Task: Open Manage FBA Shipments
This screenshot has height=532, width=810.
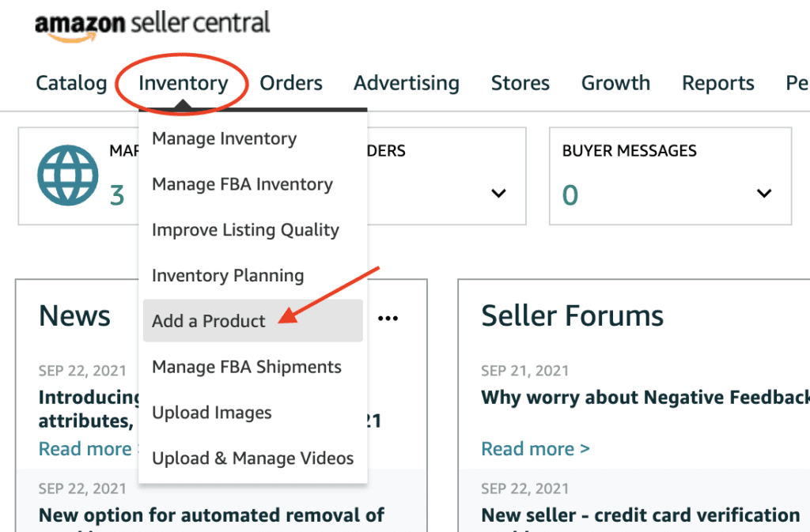Action: [246, 367]
